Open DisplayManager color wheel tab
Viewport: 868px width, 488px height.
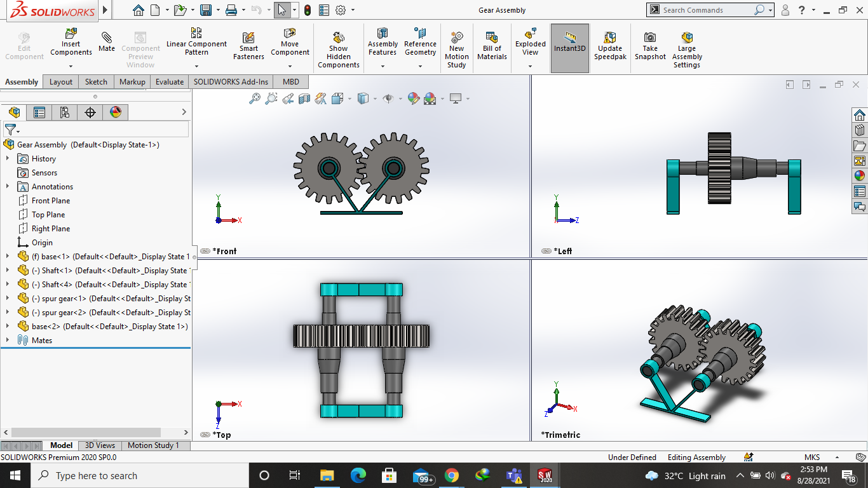click(x=115, y=112)
